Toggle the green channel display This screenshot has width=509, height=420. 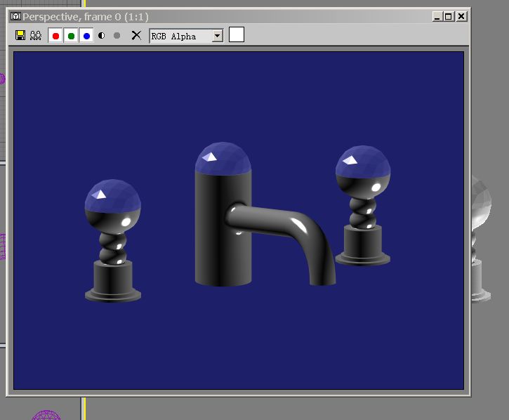[71, 35]
